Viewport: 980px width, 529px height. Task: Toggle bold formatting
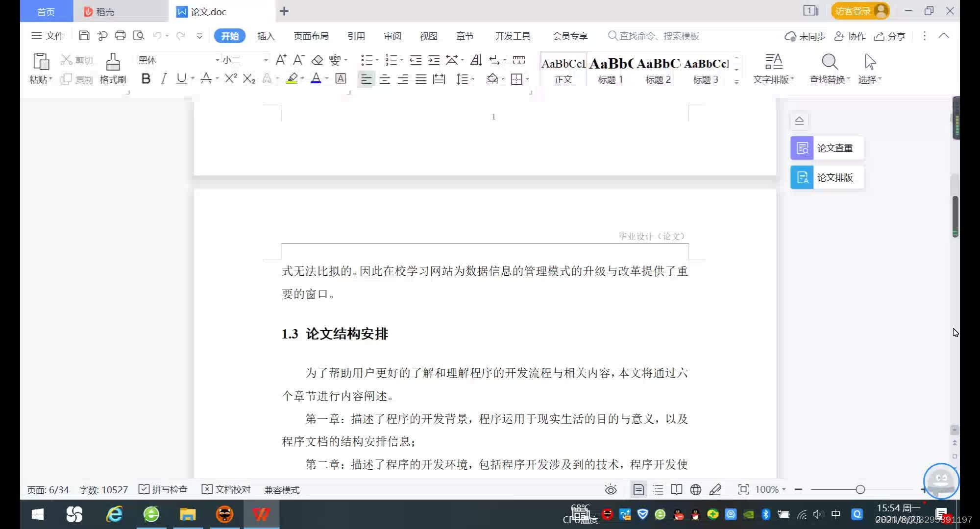pyautogui.click(x=146, y=78)
